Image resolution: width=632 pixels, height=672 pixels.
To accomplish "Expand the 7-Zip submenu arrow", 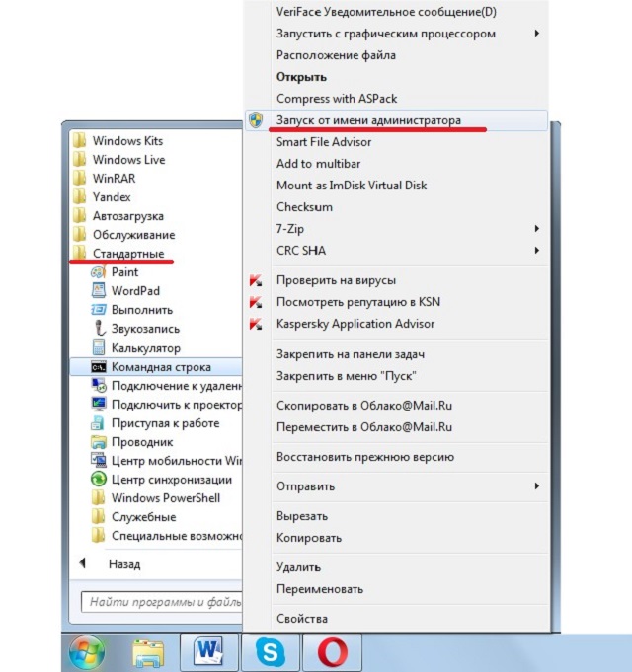I will click(537, 228).
